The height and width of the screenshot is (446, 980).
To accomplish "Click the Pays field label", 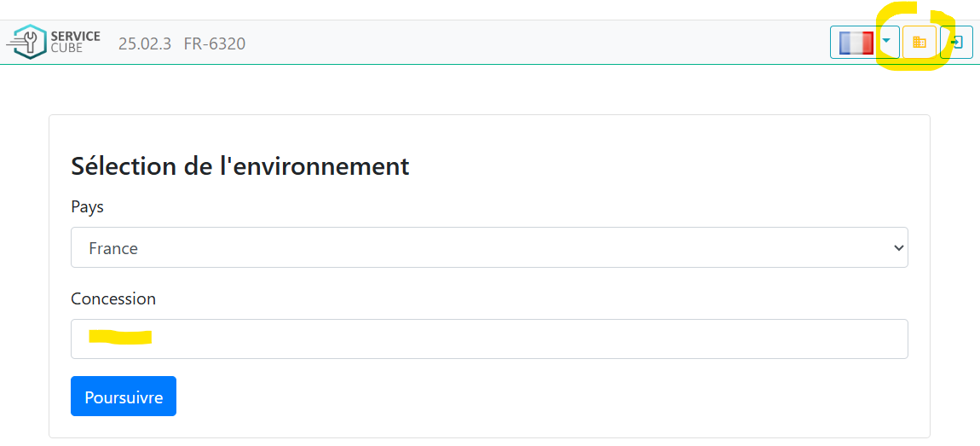I will (x=88, y=207).
